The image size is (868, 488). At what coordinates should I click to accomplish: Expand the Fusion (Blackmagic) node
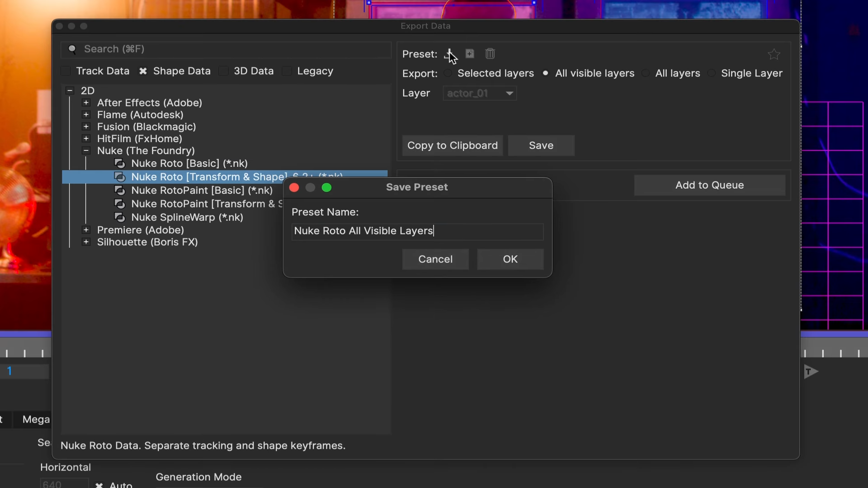click(86, 127)
